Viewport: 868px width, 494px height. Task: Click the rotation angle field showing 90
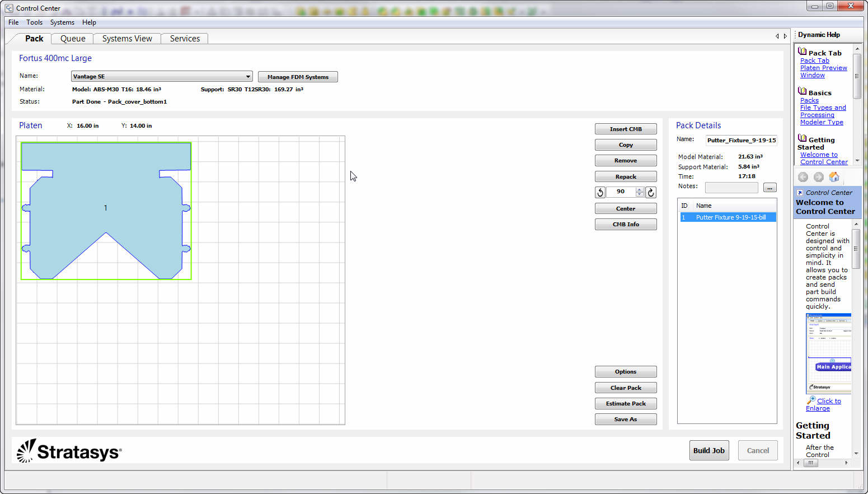pyautogui.click(x=621, y=192)
